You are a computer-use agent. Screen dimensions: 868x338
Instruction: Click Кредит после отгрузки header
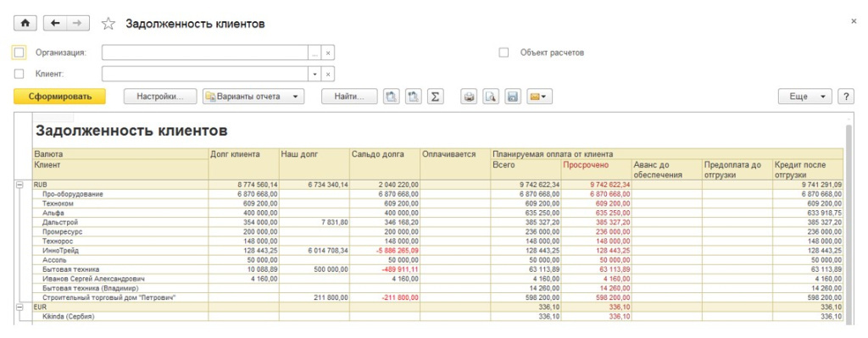808,169
